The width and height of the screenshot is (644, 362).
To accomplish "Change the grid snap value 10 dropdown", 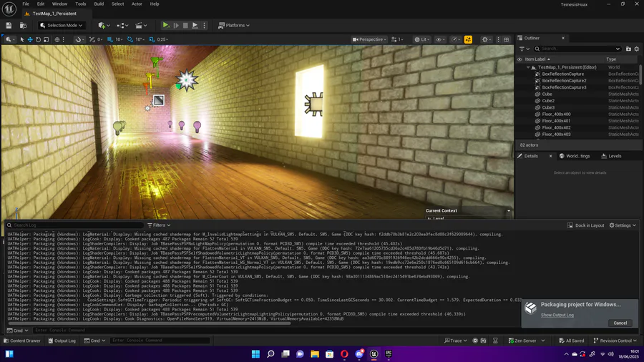I will [119, 39].
